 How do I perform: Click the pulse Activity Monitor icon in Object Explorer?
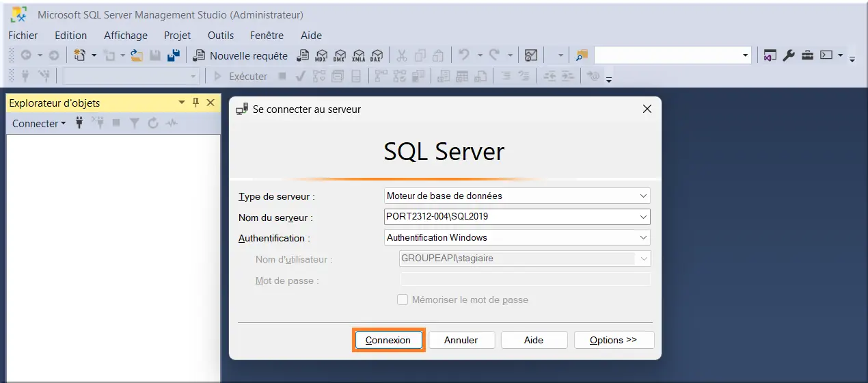[x=172, y=123]
